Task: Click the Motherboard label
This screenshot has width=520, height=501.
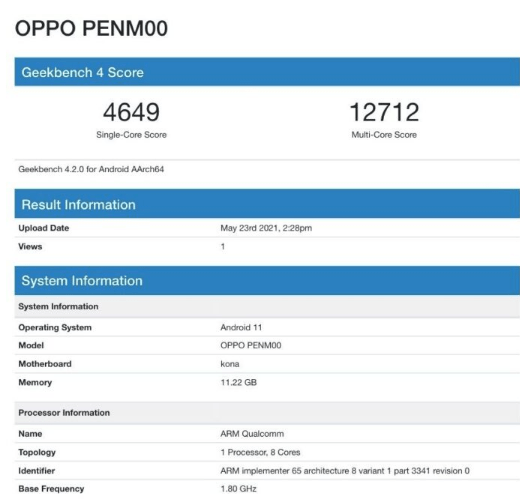Action: coord(45,364)
